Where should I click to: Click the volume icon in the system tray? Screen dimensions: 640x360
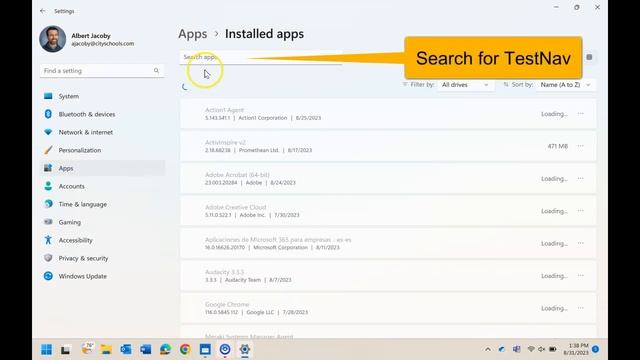tap(542, 349)
